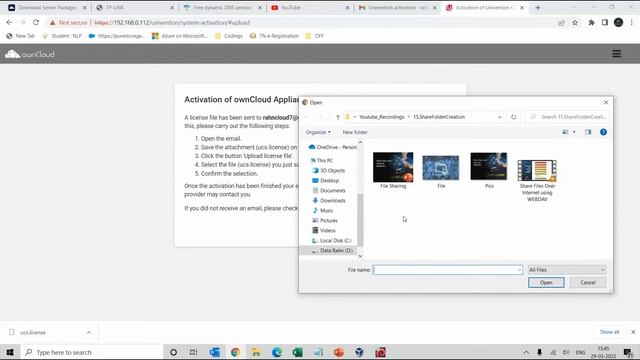This screenshot has width=640, height=360.
Task: Open the Chrome extensions puzzle icon
Action: click(591, 22)
